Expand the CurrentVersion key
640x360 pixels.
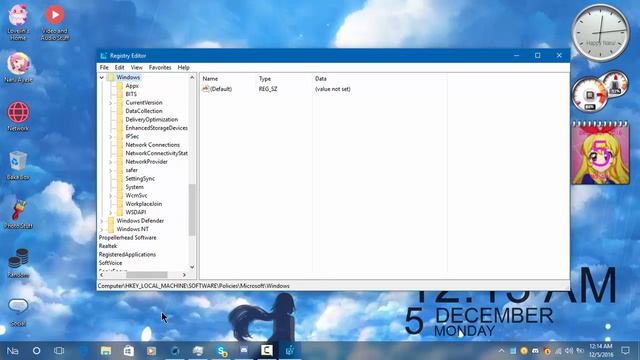point(111,103)
